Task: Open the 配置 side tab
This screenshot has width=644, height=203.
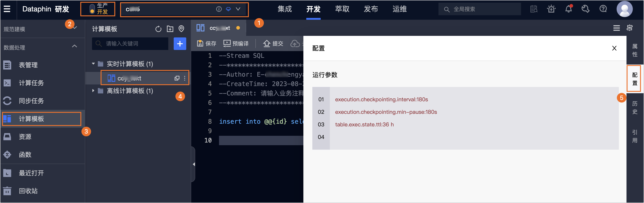Action: pos(635,79)
